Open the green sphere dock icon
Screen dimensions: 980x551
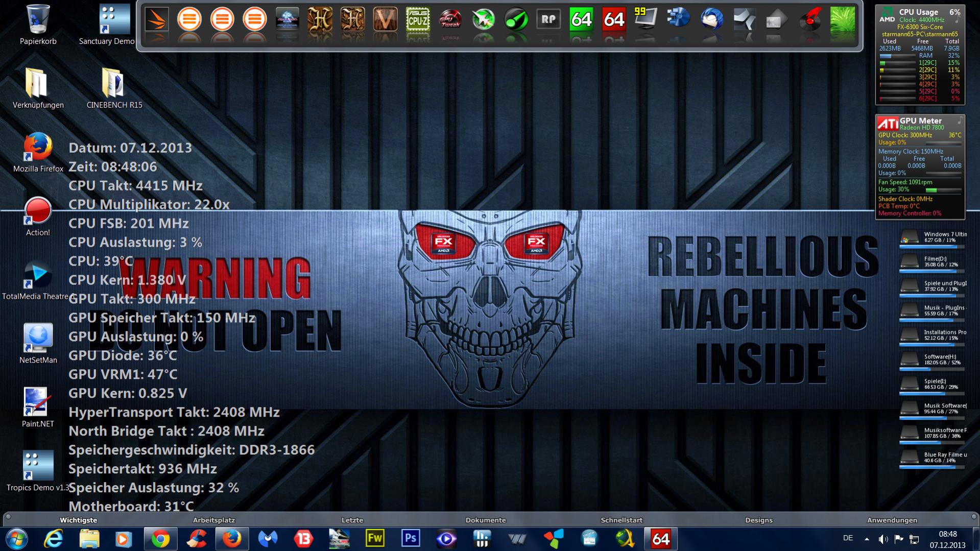point(516,20)
